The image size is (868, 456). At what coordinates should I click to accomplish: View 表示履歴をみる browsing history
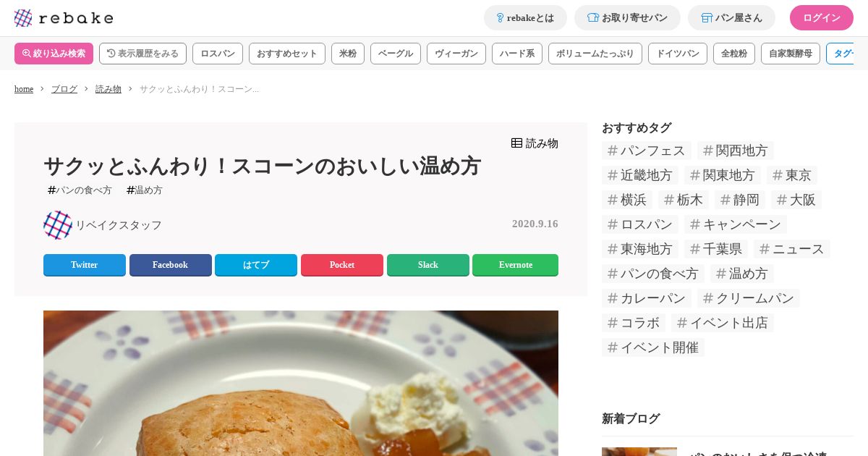[142, 54]
